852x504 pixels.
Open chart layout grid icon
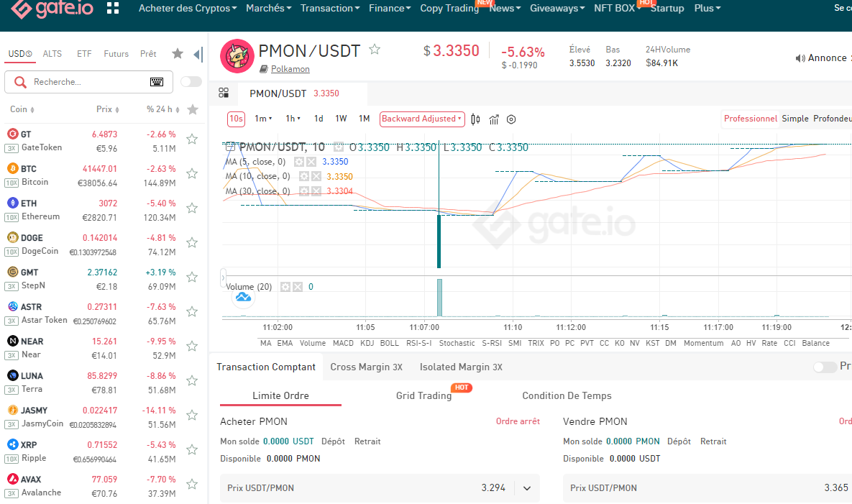point(224,93)
